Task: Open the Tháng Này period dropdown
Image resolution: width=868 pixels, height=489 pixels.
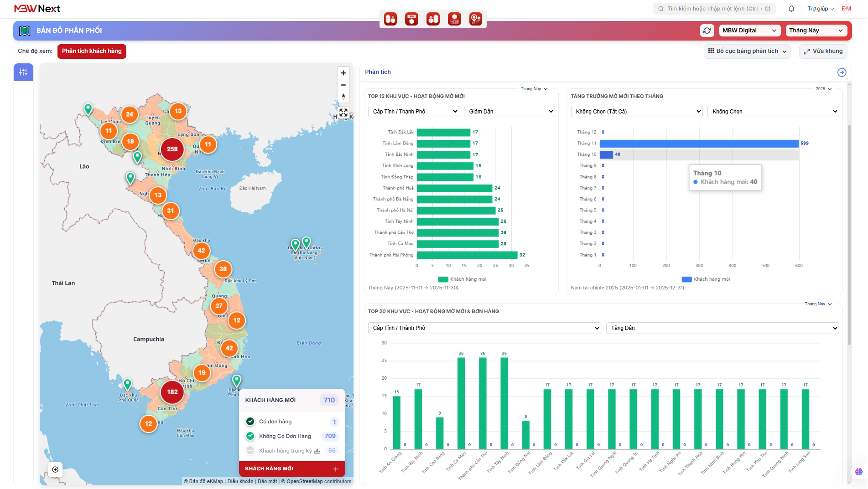Action: point(816,31)
